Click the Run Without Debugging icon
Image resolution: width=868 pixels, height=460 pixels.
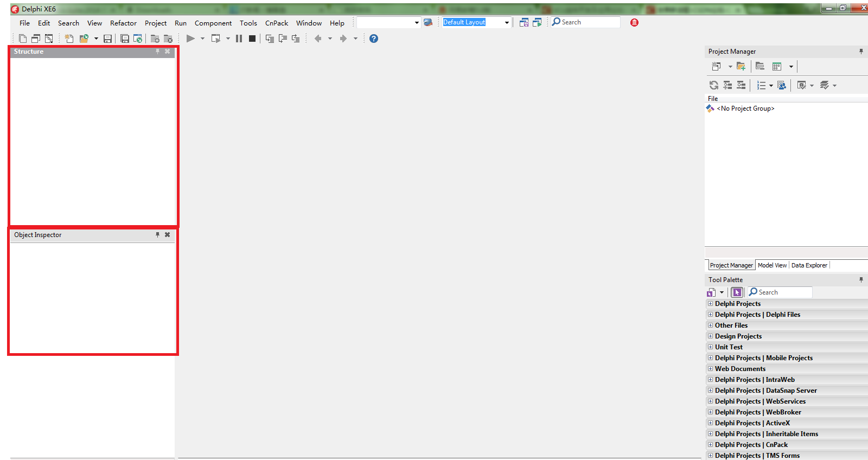click(215, 39)
